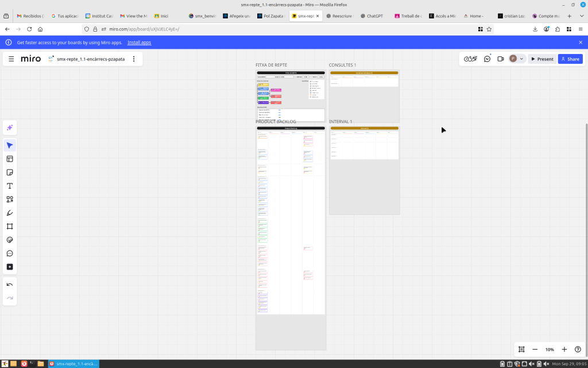Click the comment tool in left toolbar
This screenshot has width=588, height=368.
tap(10, 254)
